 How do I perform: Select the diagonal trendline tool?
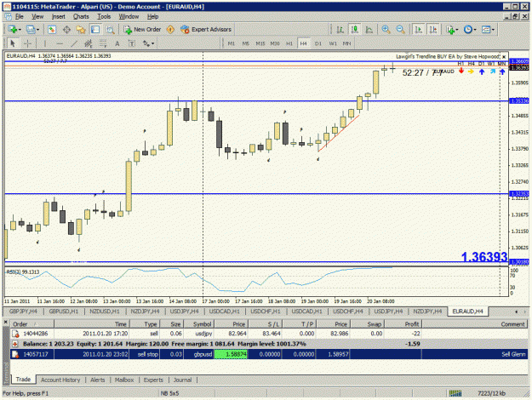coord(74,43)
